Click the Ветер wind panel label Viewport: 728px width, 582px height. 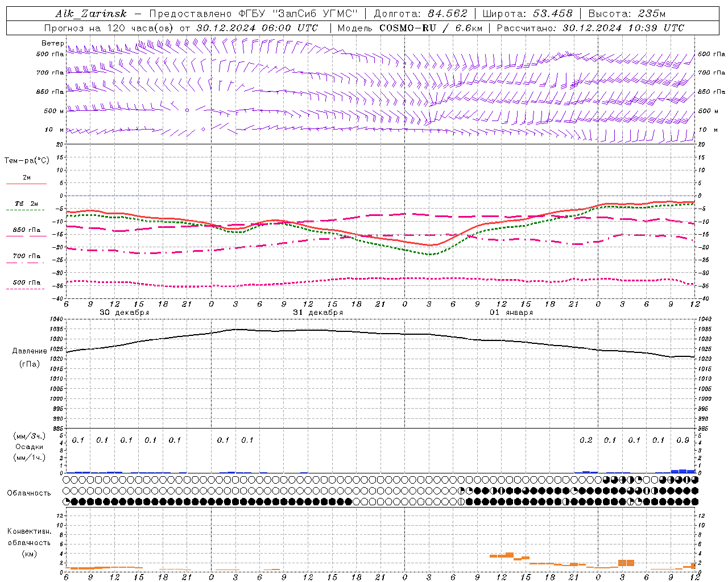53,43
